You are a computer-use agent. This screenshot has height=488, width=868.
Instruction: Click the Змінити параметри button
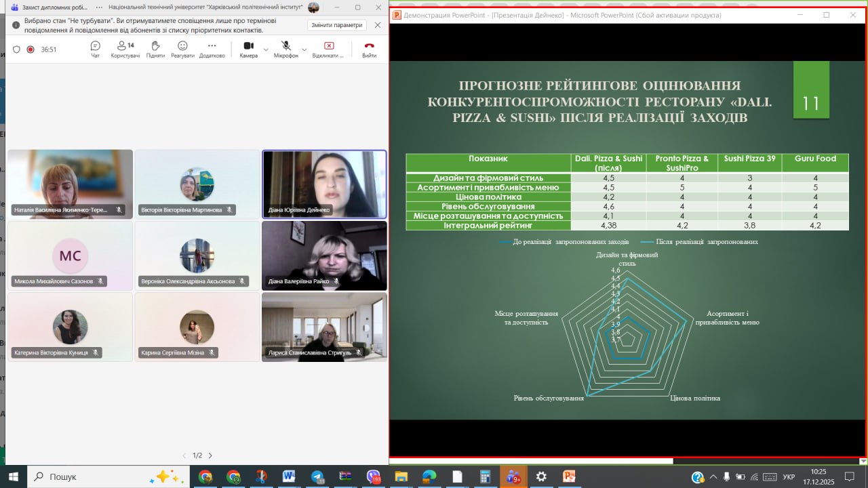coord(337,25)
